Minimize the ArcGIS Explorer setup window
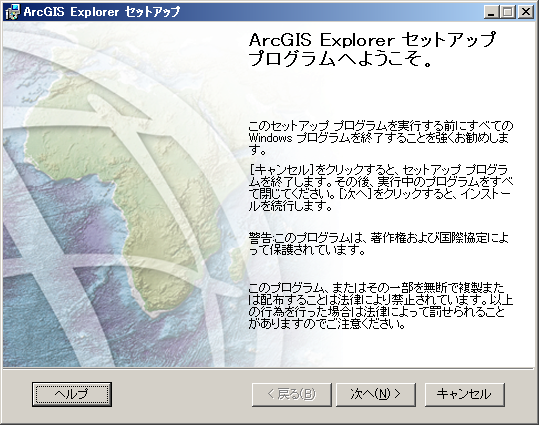 (x=491, y=12)
